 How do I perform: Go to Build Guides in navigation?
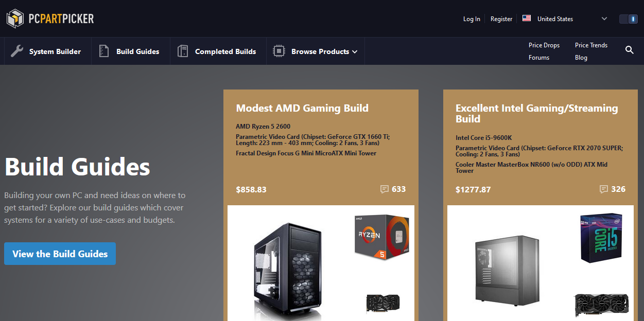[x=131, y=51]
